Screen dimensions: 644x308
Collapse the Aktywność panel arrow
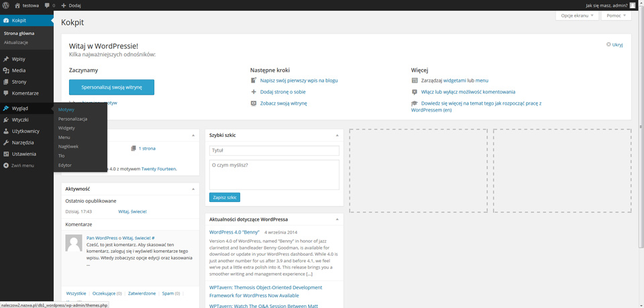pos(193,189)
